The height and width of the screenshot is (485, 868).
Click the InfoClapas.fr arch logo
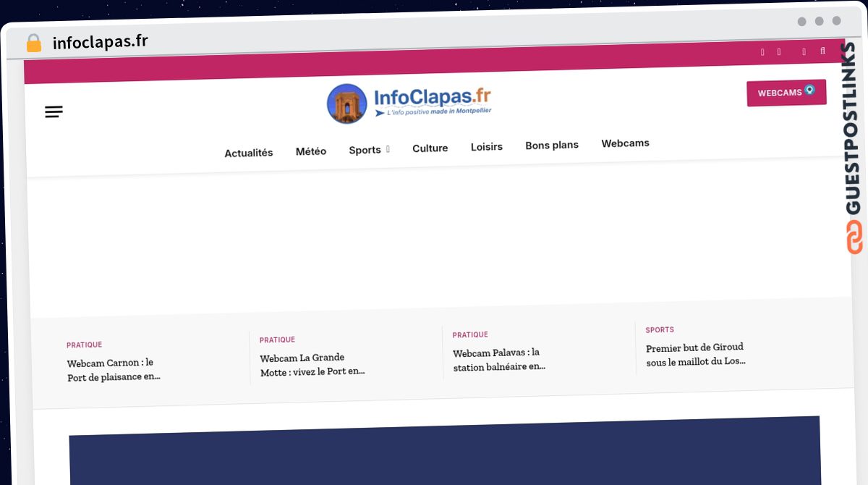click(347, 104)
